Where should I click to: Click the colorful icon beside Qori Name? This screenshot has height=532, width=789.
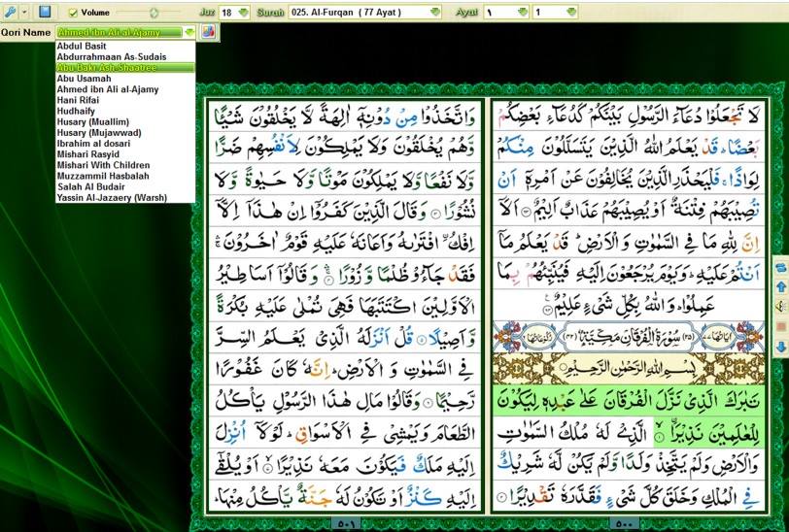pyautogui.click(x=208, y=32)
